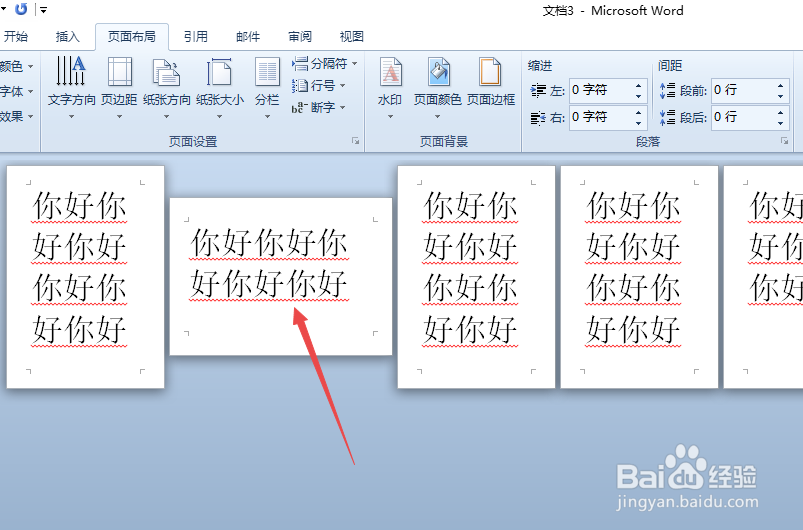
Task: Decrease left indent 左 with down arrow
Action: (639, 96)
